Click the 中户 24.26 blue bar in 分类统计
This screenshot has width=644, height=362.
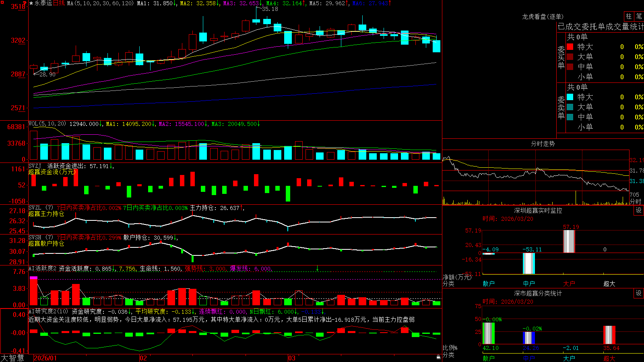528,338
